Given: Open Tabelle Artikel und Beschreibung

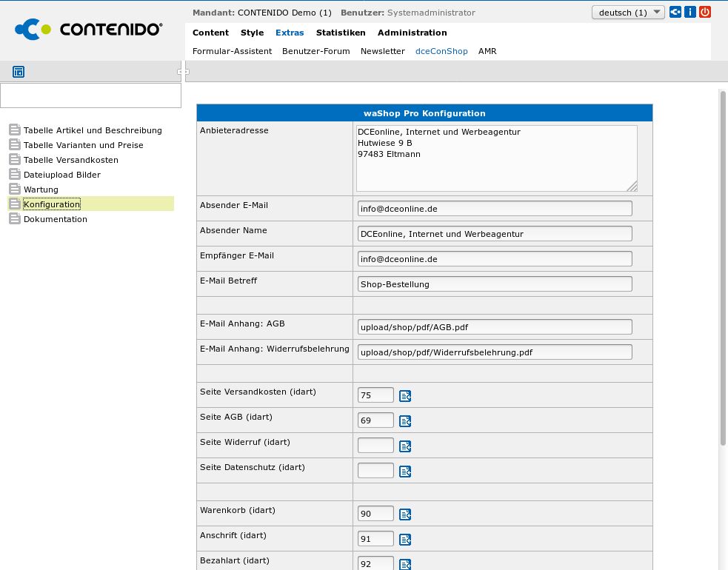Looking at the screenshot, I should click(93, 130).
